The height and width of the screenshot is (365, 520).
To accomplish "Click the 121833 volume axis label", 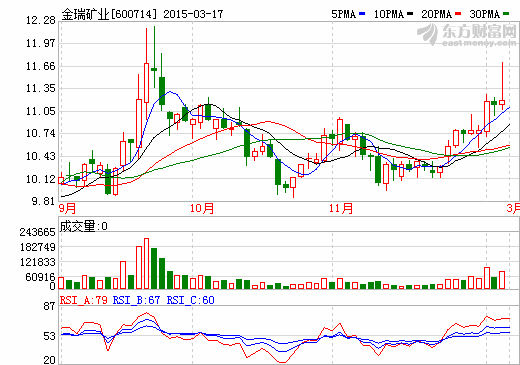I will [37, 262].
